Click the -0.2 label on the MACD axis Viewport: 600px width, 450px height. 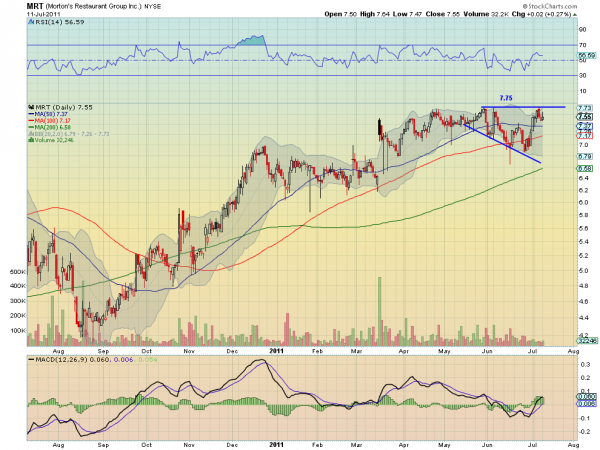(584, 432)
